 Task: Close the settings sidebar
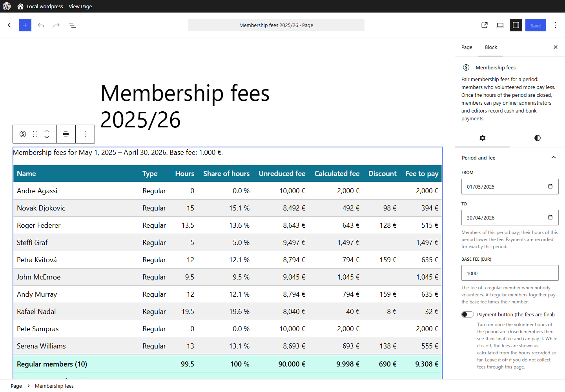[556, 47]
